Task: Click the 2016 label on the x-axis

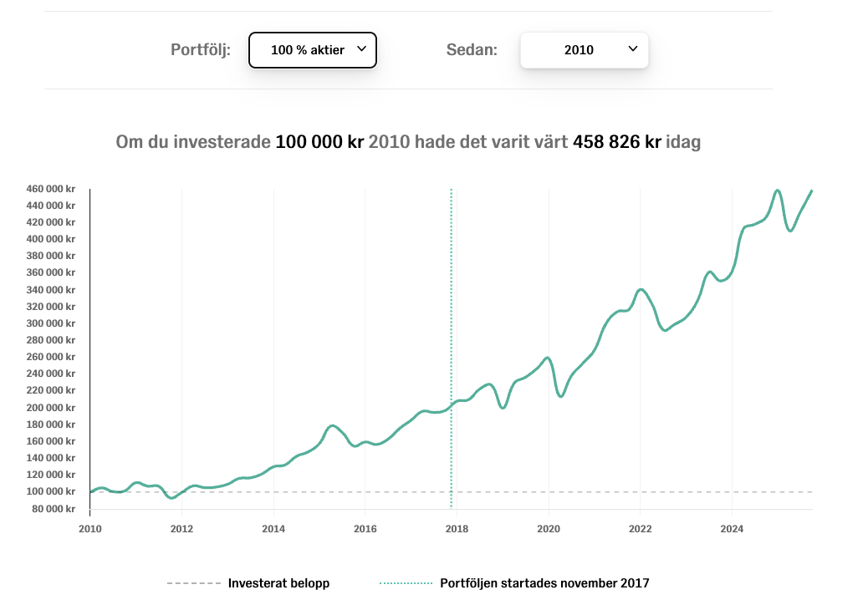Action: point(365,528)
